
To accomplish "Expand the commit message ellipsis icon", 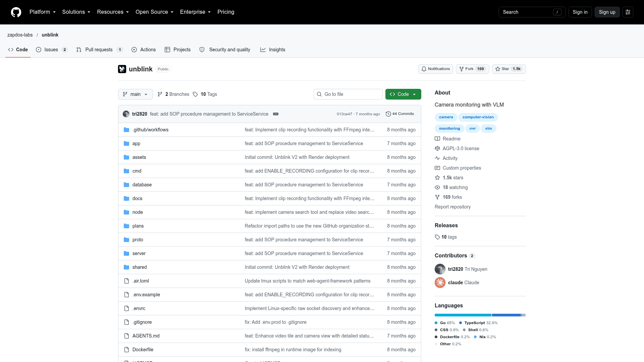I will click(276, 114).
